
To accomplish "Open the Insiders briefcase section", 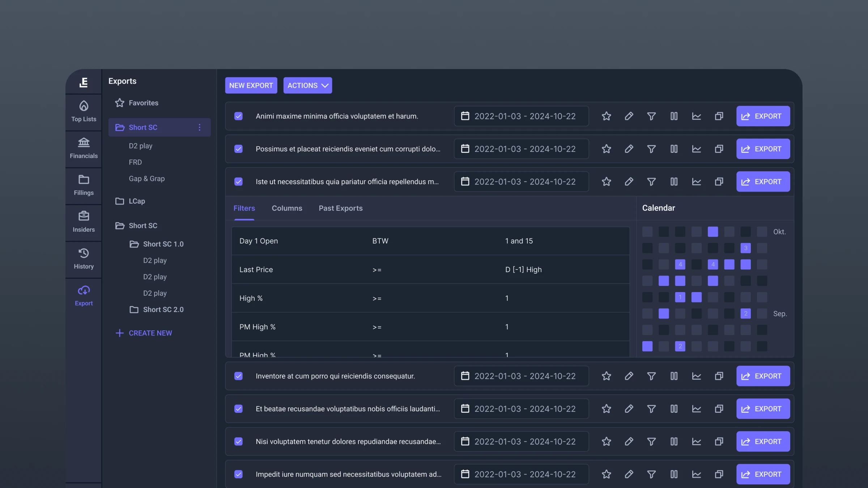I will click(84, 222).
